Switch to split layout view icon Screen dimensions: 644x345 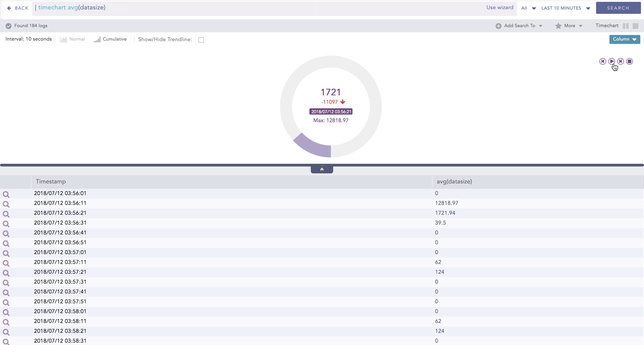click(x=626, y=26)
